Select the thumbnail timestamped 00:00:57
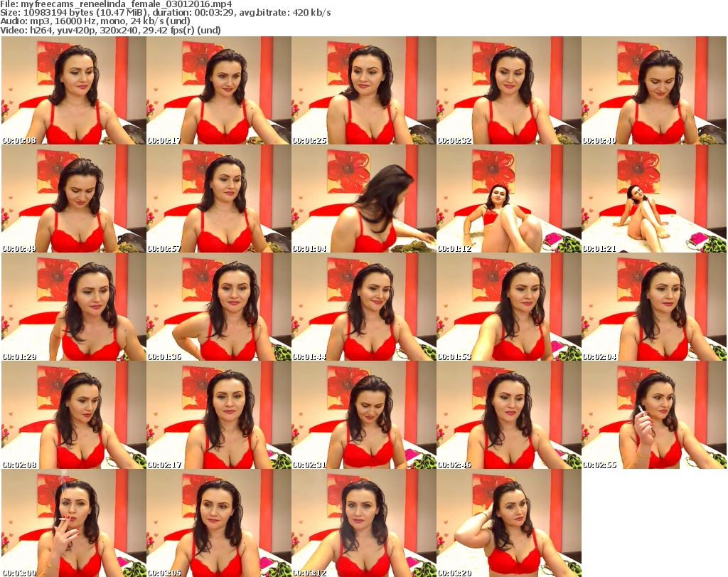 click(x=219, y=198)
